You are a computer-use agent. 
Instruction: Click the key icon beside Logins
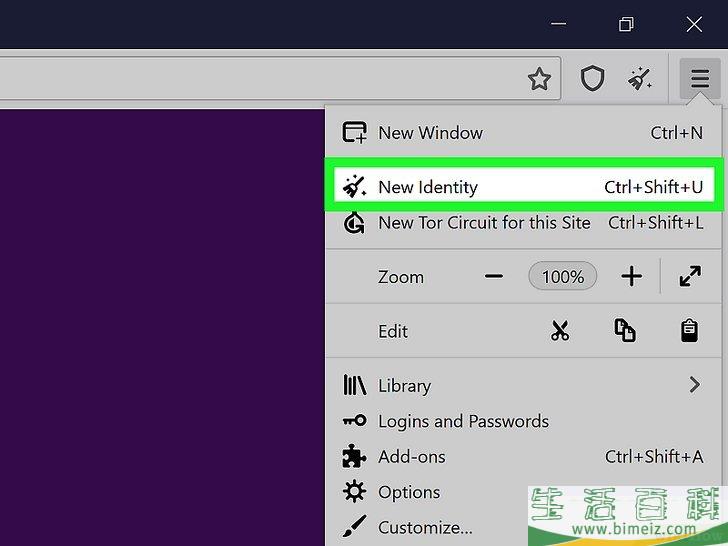355,421
